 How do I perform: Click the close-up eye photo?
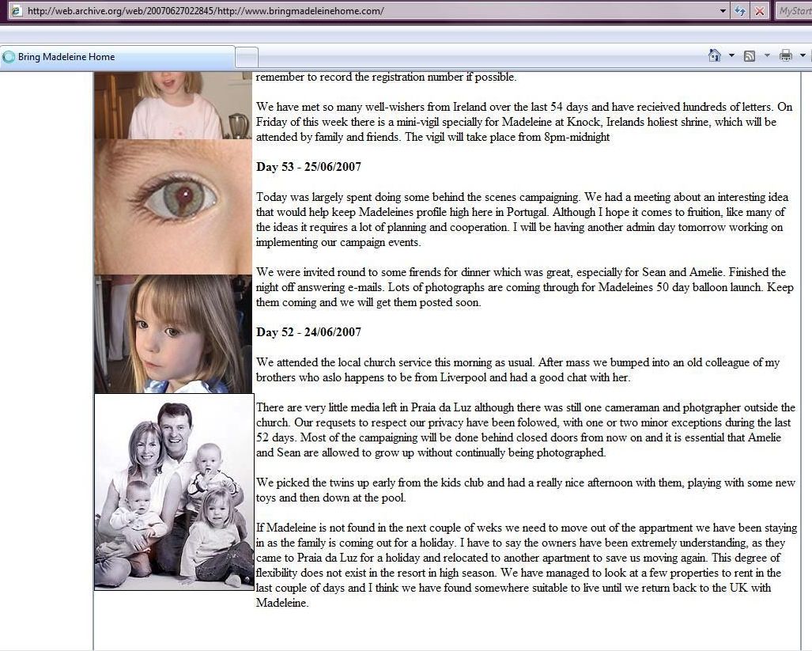(173, 206)
